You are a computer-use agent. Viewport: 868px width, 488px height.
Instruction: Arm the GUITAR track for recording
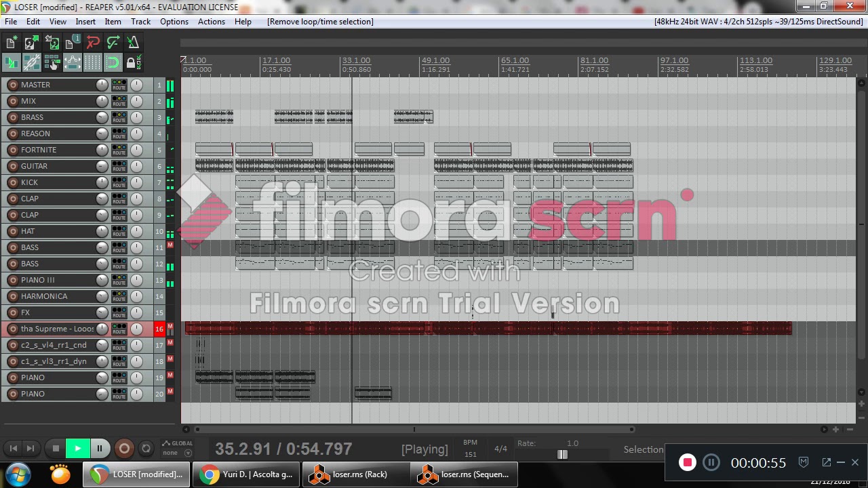(x=12, y=166)
